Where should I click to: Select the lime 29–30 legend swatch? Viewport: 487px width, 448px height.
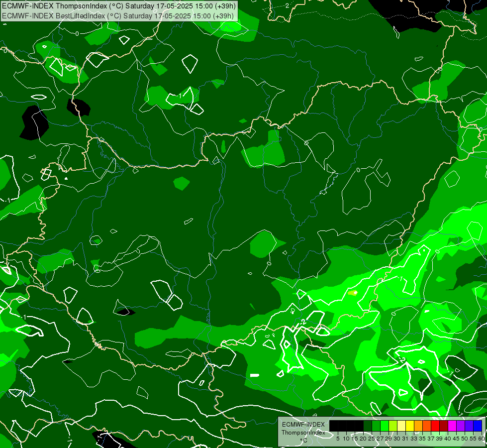click(393, 426)
